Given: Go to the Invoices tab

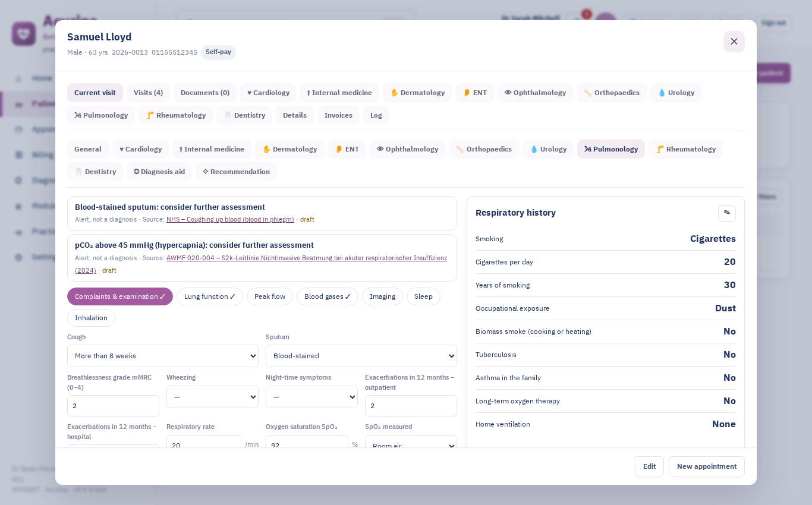Looking at the screenshot, I should [338, 115].
